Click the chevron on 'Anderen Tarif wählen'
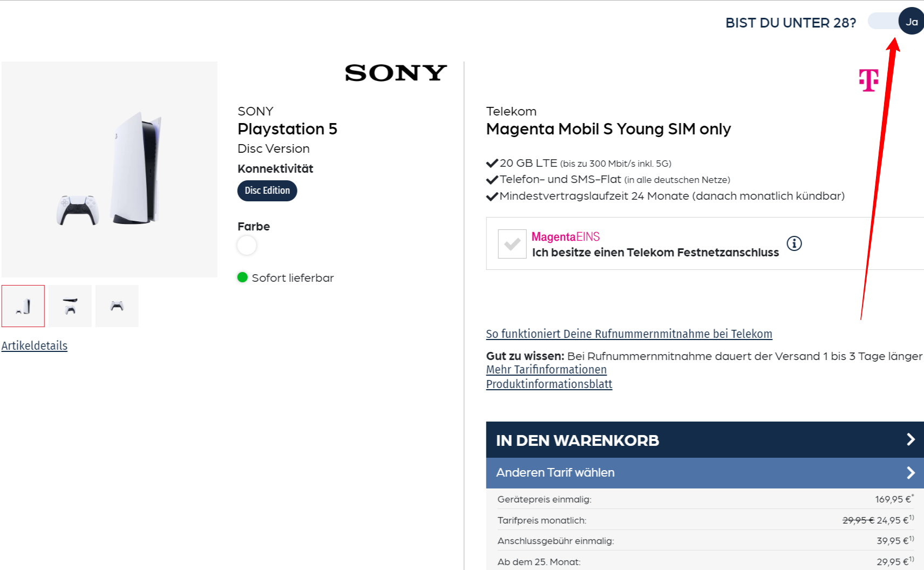Screen dimensions: 924x570 click(x=911, y=473)
